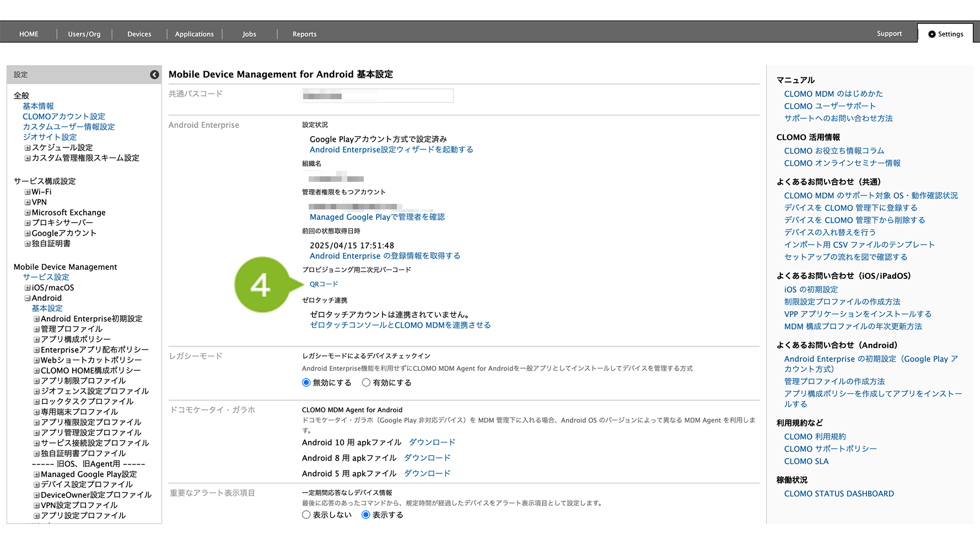980x551 pixels.
Task: Open CLOMO ユーザーサポート link
Action: pyautogui.click(x=830, y=106)
